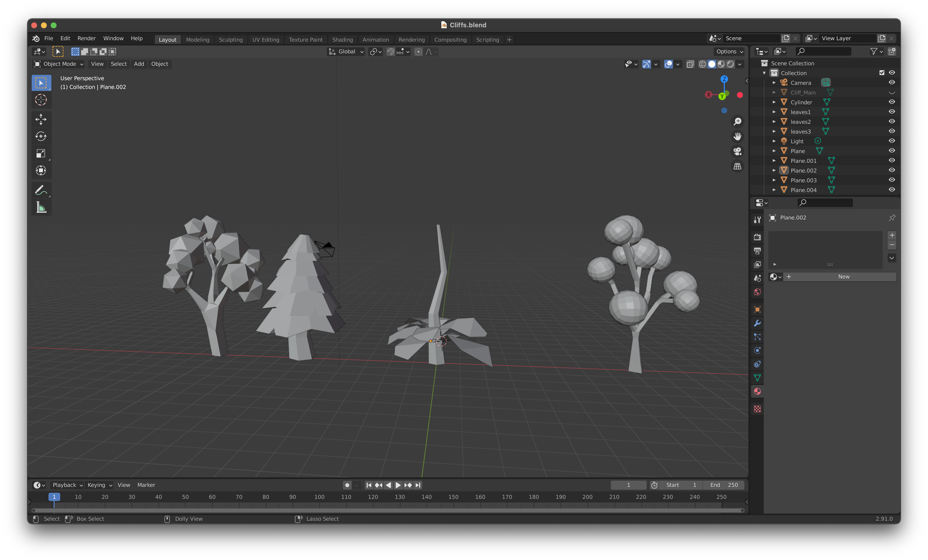Open the Render menu

[86, 39]
